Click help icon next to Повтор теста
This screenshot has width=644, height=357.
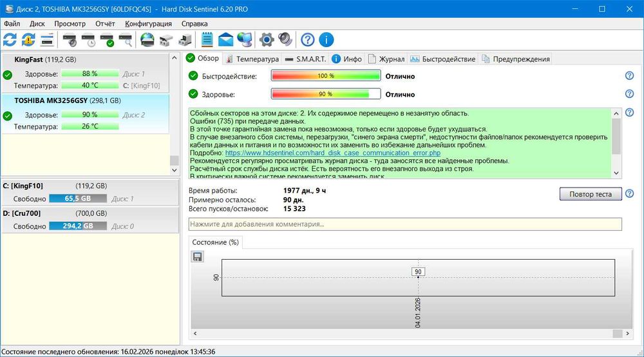(x=629, y=193)
